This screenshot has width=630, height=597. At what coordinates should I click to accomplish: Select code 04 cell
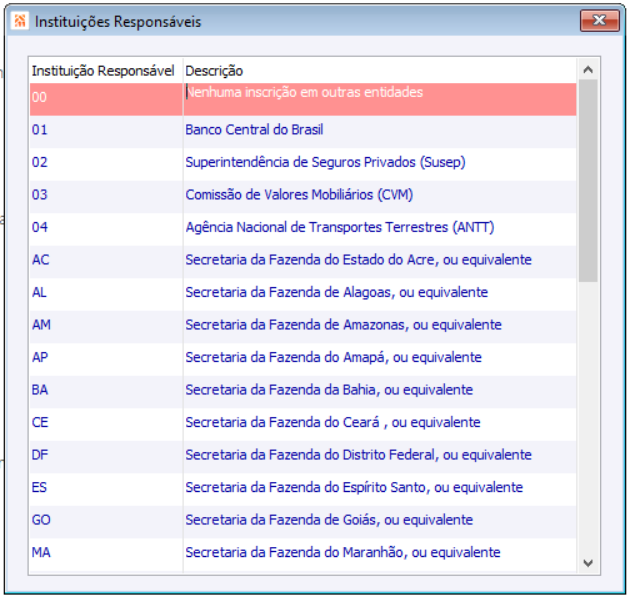pos(106,228)
